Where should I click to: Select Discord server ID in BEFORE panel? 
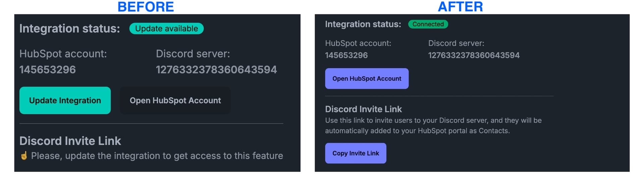coord(216,70)
